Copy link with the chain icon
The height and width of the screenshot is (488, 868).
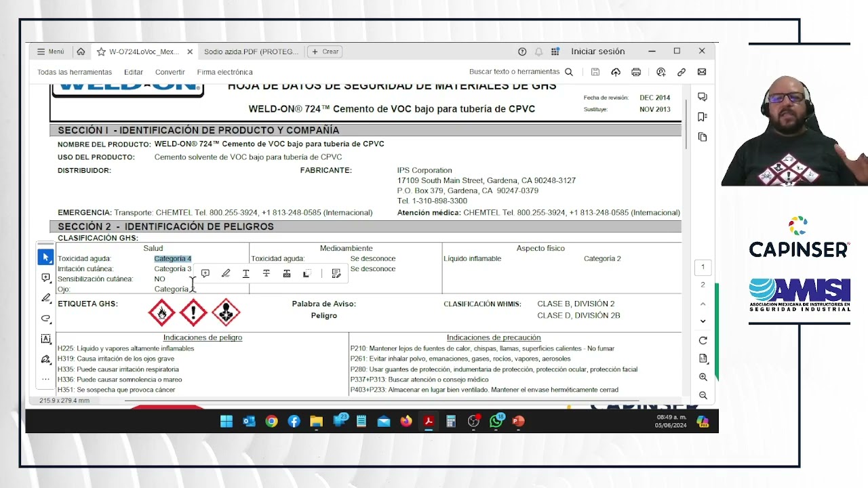(x=682, y=72)
